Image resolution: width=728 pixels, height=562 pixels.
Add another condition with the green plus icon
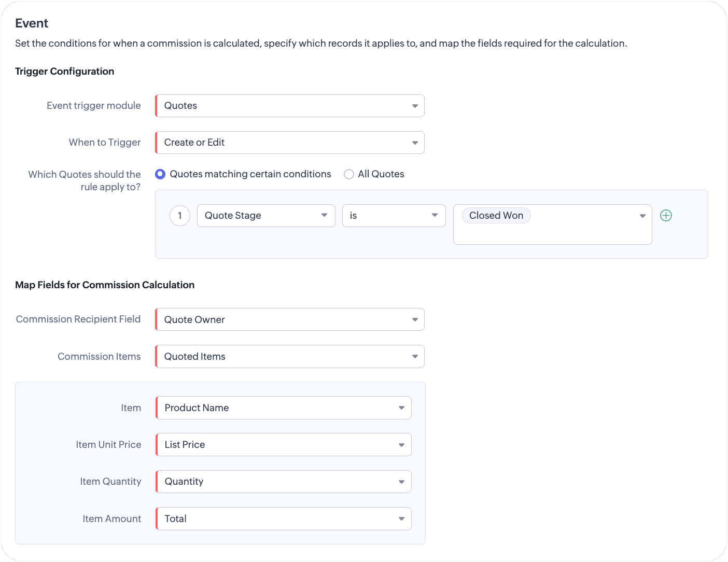[666, 216]
